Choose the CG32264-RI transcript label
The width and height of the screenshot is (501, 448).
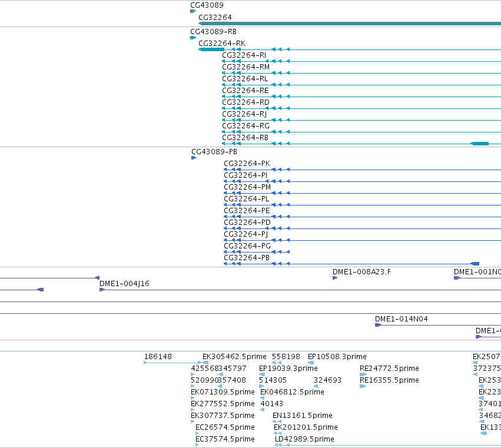[x=244, y=55]
